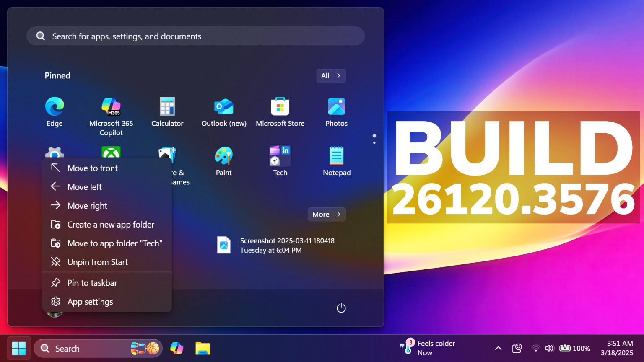
Task: Launch Copilot from the taskbar
Action: tap(177, 348)
